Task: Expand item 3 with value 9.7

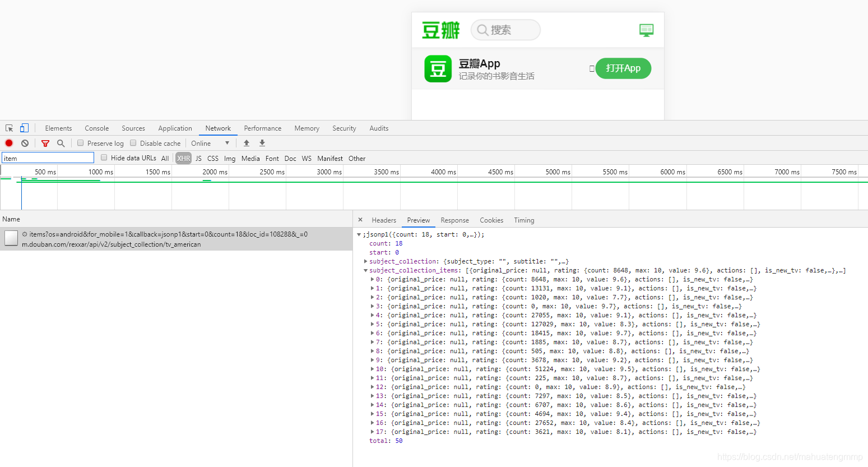Action: [x=373, y=306]
